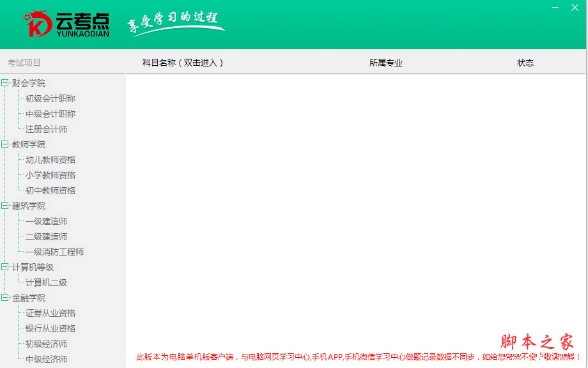The image size is (588, 368).
Task: Select 证券从业资格 item
Action: click(x=50, y=313)
